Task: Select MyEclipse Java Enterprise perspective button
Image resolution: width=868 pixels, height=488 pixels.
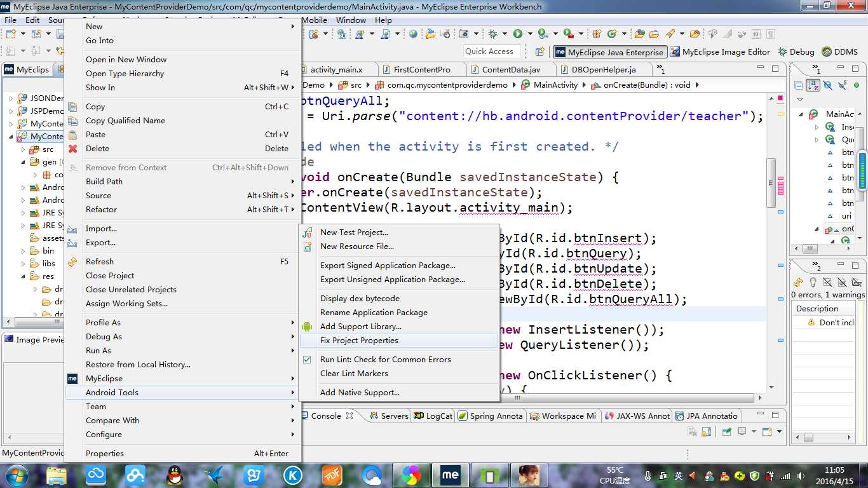Action: pos(609,52)
